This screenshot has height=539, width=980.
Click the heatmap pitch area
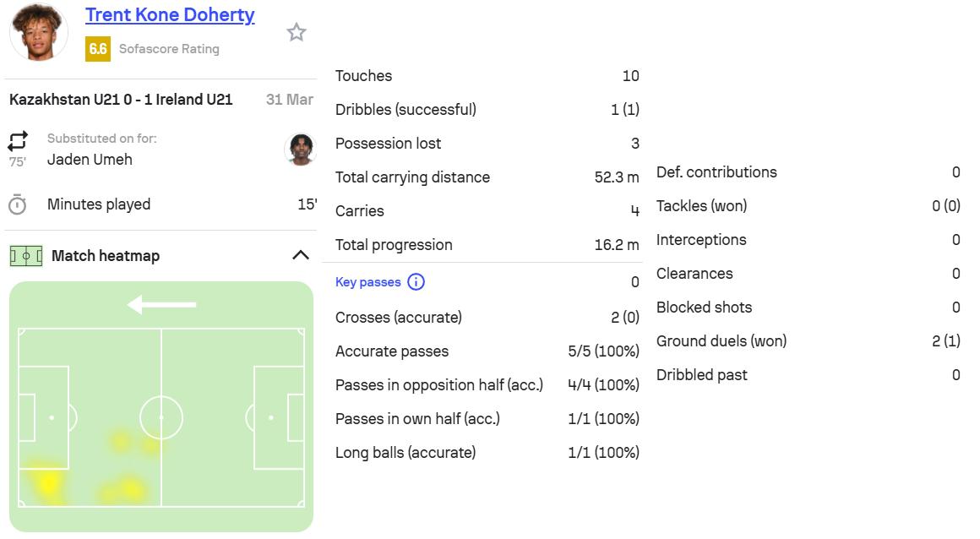pyautogui.click(x=161, y=417)
